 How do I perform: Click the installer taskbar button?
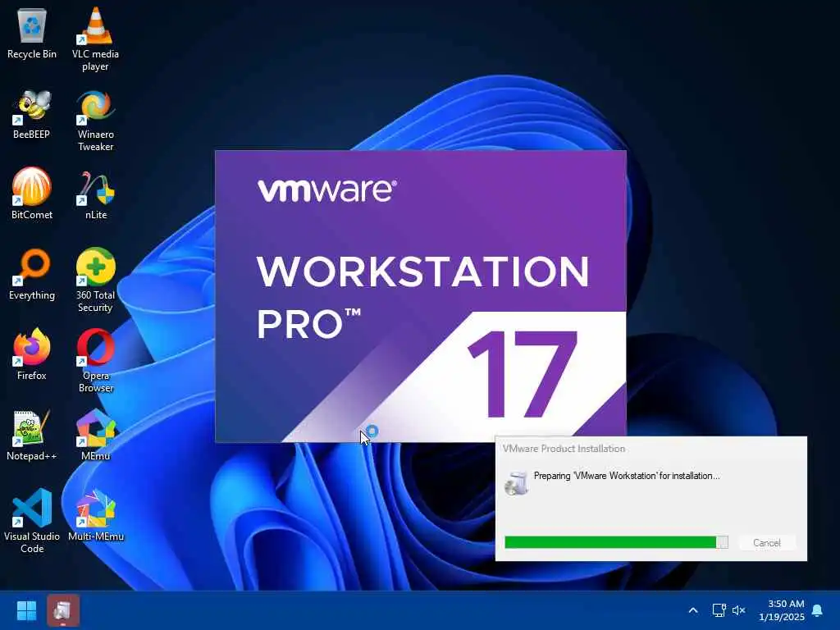63,610
